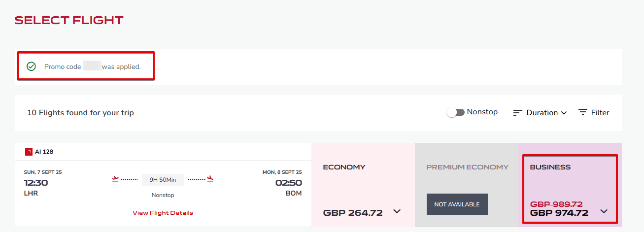Click the Air India logo beside AI 128
Screen dimensions: 644x232
[29, 152]
